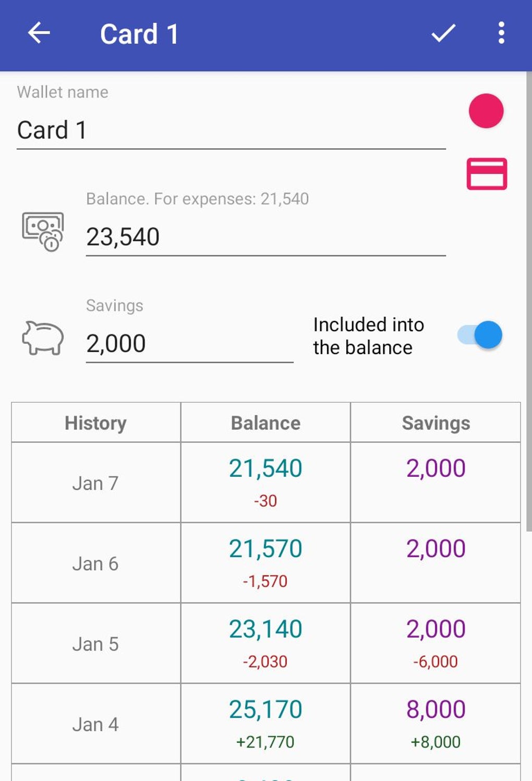532x781 pixels.
Task: Tap the pink wallet color circle
Action: (x=486, y=111)
